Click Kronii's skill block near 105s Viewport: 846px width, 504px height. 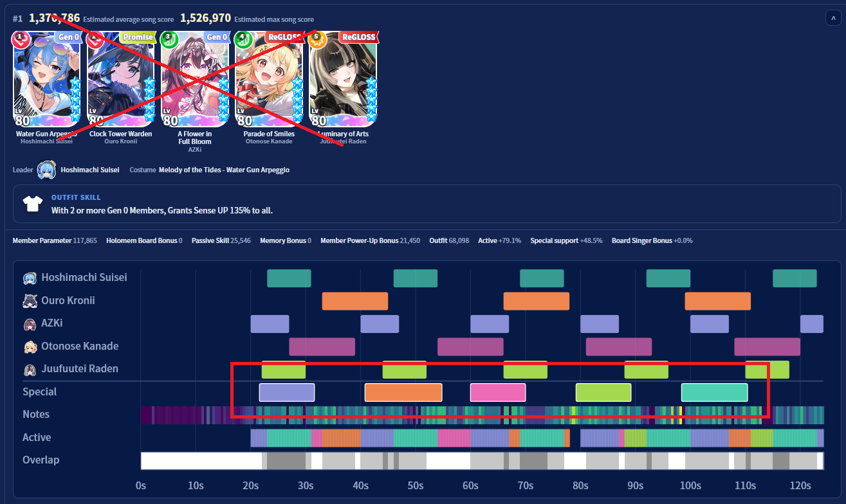pos(718,301)
